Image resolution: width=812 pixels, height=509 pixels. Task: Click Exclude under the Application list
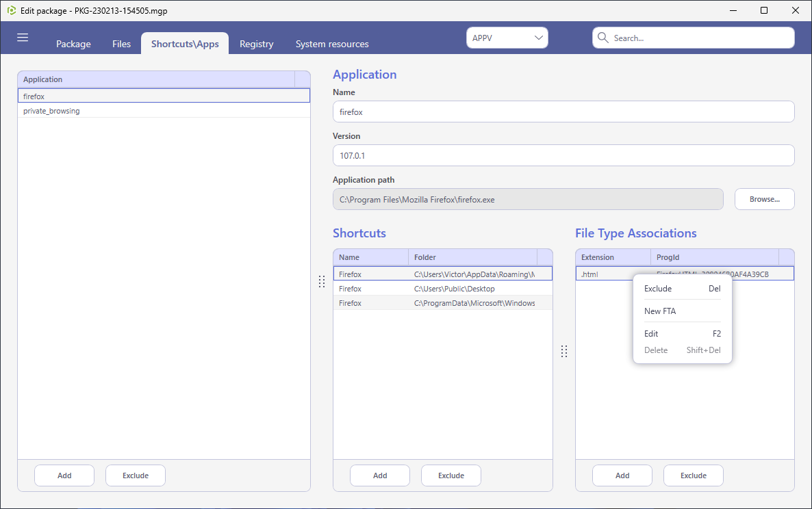136,475
